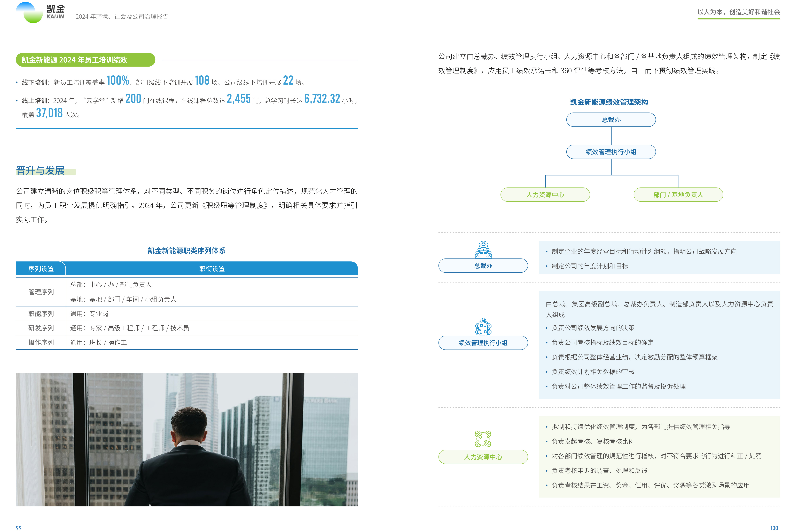Click the 晋升与发展 section heading
This screenshot has height=532, width=798.
pyautogui.click(x=40, y=171)
